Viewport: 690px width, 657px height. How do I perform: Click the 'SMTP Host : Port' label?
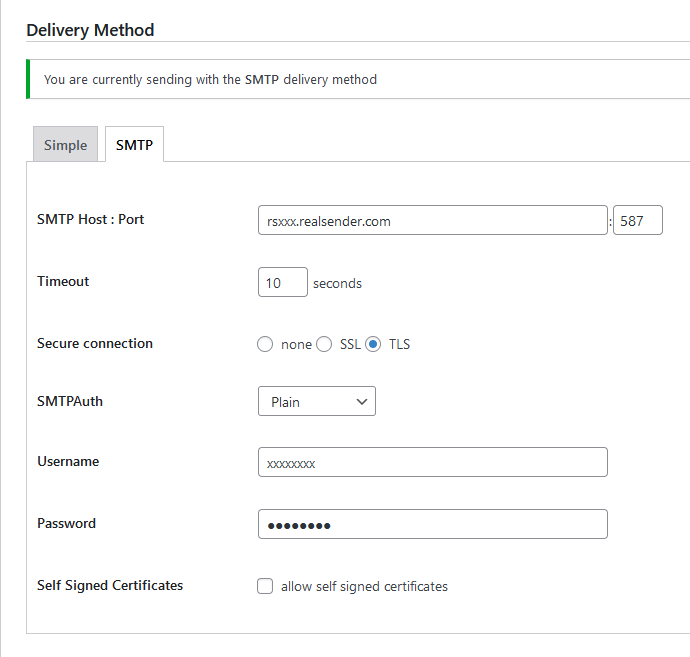tap(90, 219)
